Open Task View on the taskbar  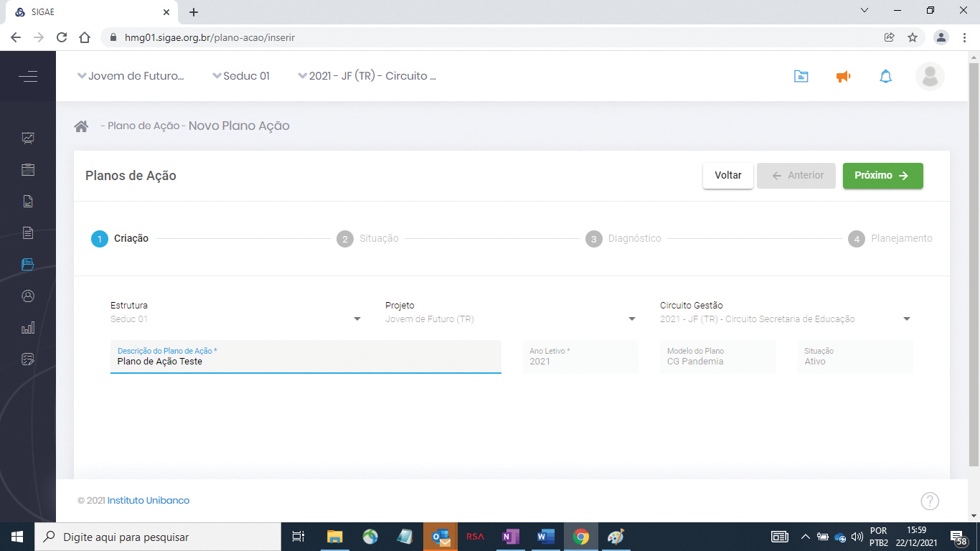(x=298, y=537)
